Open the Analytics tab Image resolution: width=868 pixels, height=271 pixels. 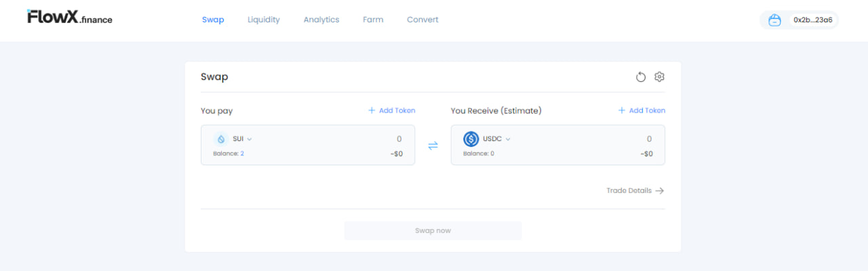click(321, 20)
